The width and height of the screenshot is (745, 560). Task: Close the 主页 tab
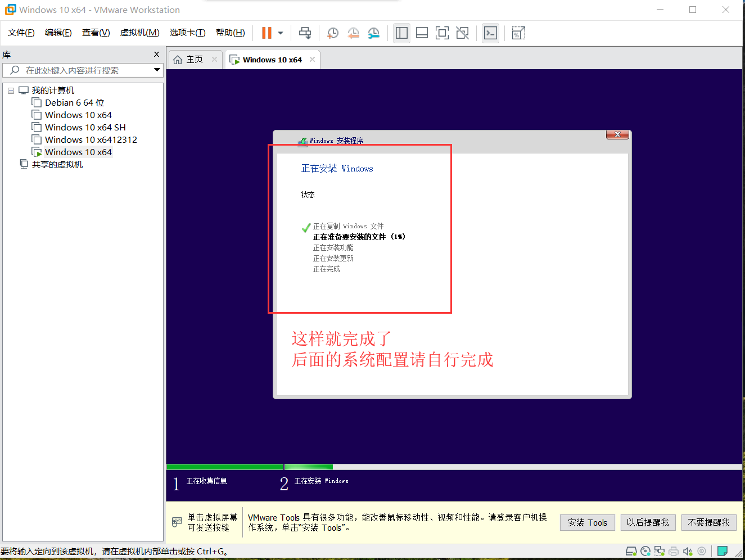[214, 59]
